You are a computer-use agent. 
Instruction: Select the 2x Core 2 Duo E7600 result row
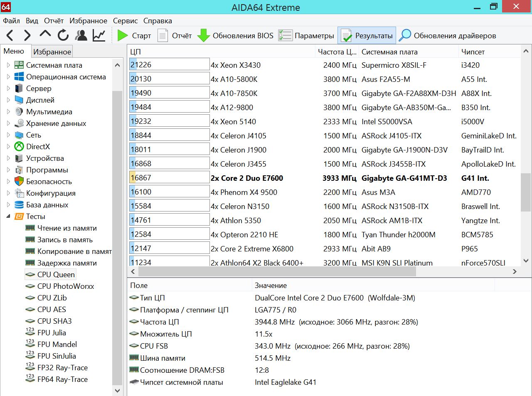coord(324,178)
